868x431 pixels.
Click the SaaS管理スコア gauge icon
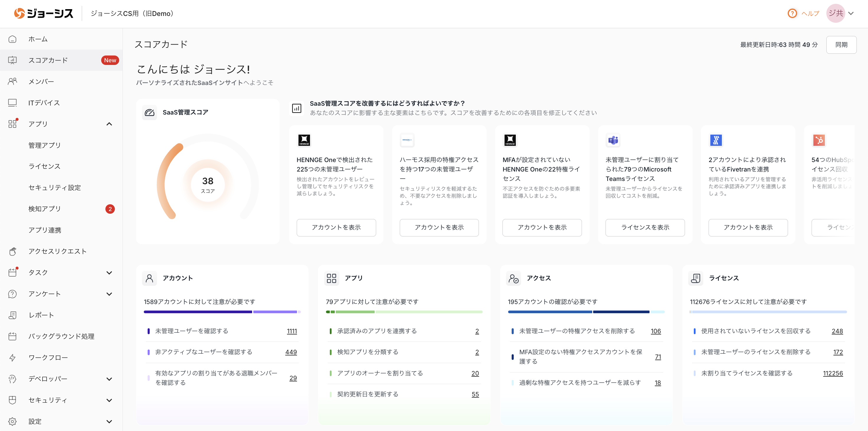click(x=149, y=112)
